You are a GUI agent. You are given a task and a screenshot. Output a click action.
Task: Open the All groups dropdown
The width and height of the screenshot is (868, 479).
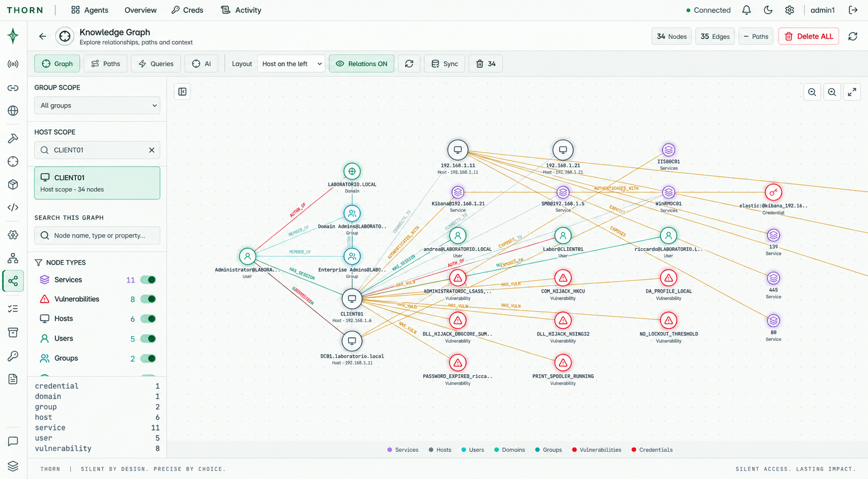[97, 105]
